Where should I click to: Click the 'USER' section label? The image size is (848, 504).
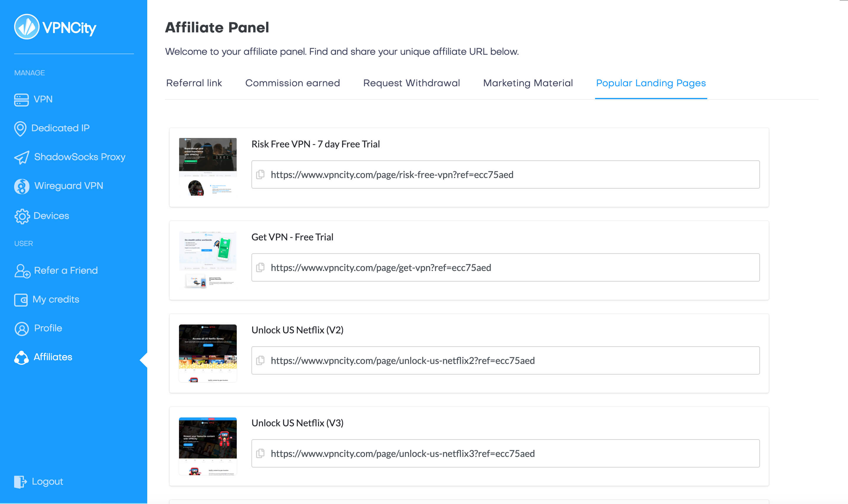(x=24, y=244)
